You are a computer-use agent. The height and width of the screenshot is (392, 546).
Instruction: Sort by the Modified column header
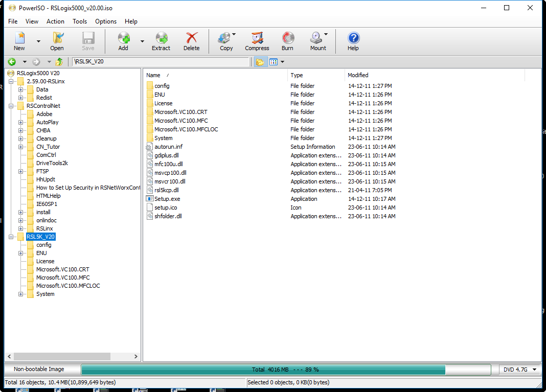click(435, 75)
